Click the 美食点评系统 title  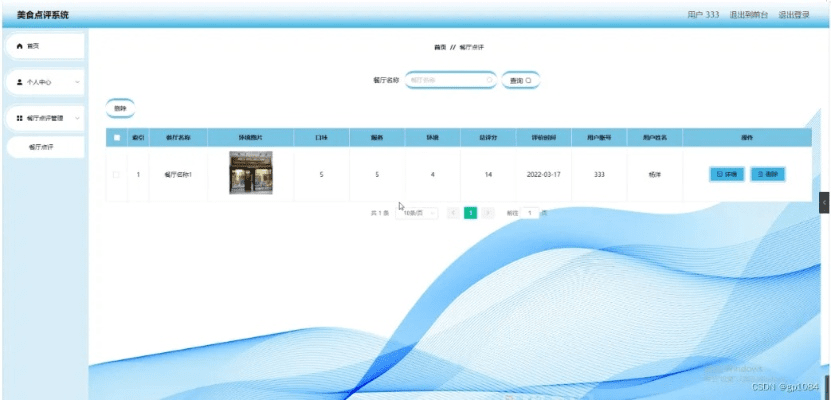43,15
